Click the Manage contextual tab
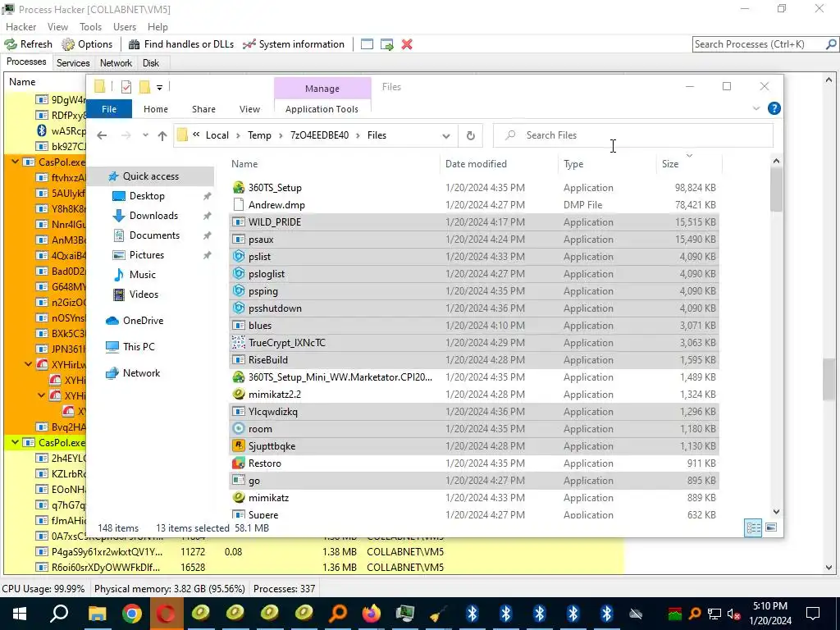 tap(322, 89)
